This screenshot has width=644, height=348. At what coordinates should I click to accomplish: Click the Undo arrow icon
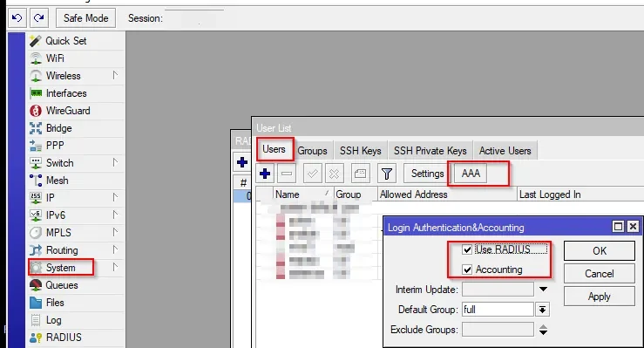click(x=17, y=18)
